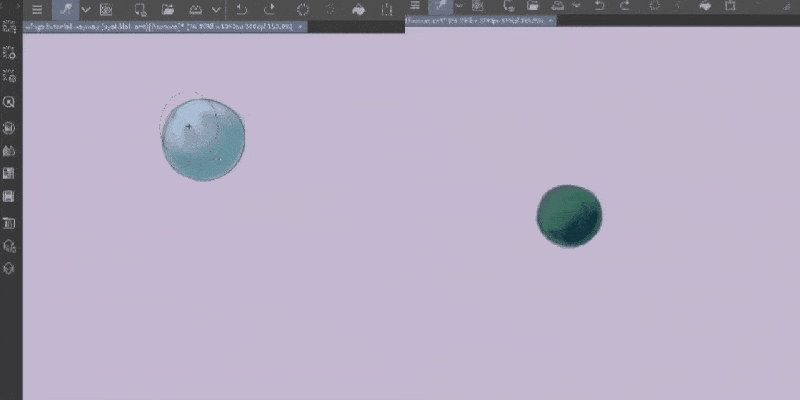The height and width of the screenshot is (400, 800).
Task: Click the column panel icon in the left sidebar
Action: tap(9, 222)
